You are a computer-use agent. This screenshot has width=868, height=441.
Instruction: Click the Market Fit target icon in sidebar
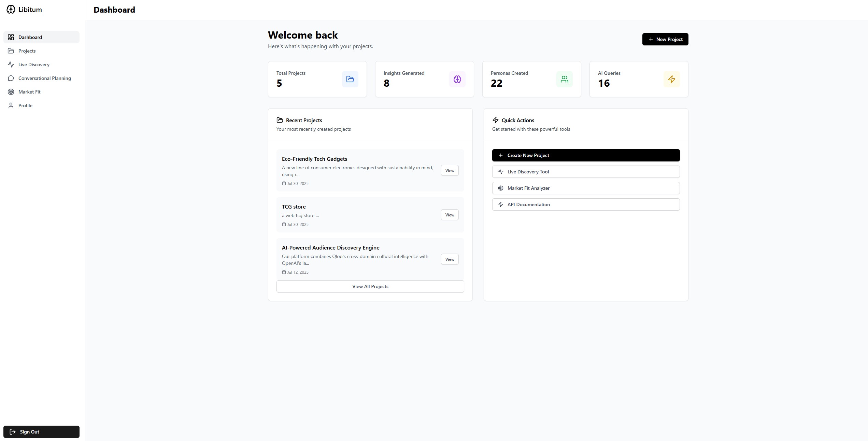[11, 92]
